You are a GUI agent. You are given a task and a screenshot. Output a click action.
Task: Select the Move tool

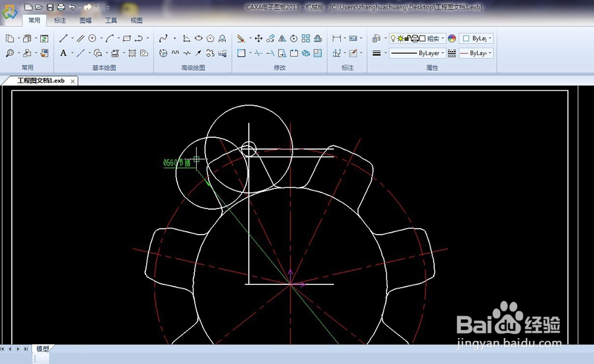coord(258,38)
